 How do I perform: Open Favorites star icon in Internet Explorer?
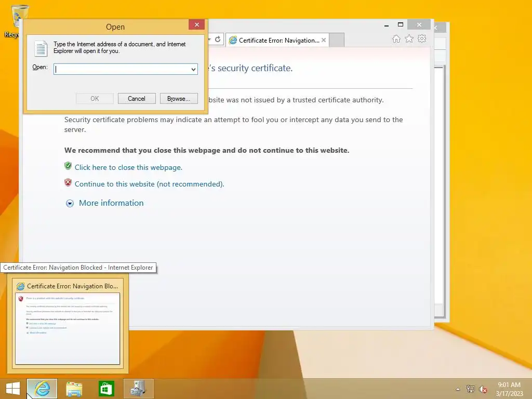coord(409,38)
